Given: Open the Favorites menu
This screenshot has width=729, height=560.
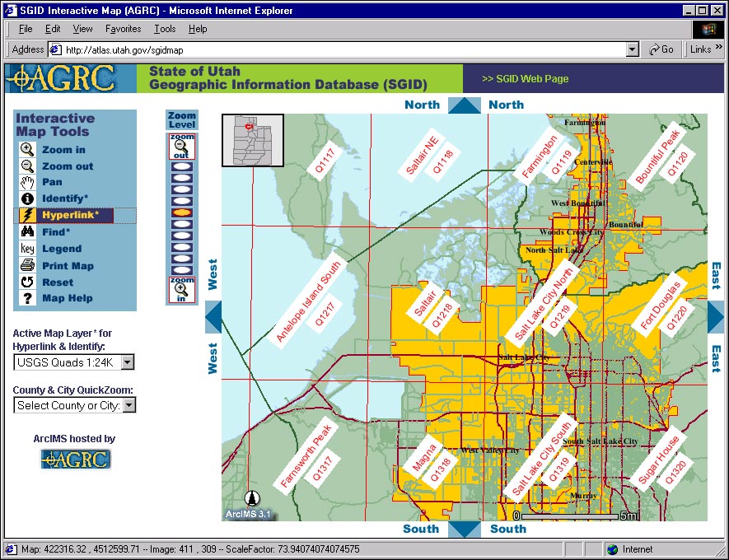Looking at the screenshot, I should 124,29.
